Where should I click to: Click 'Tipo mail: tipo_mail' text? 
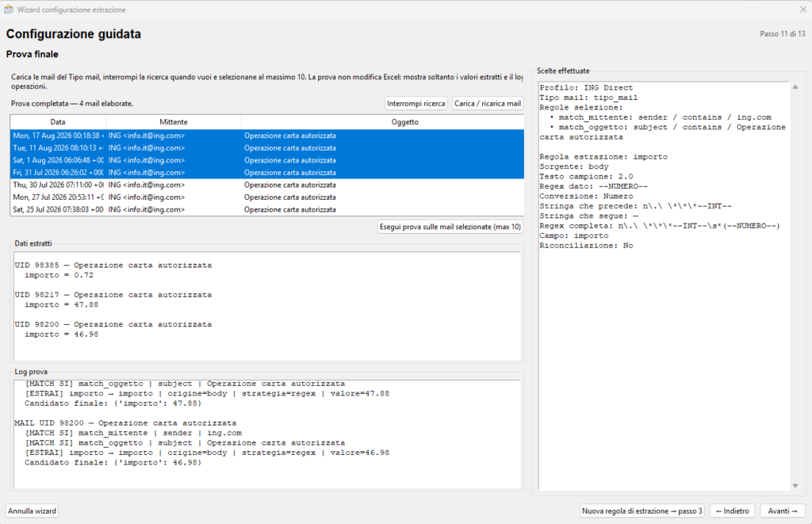point(588,98)
